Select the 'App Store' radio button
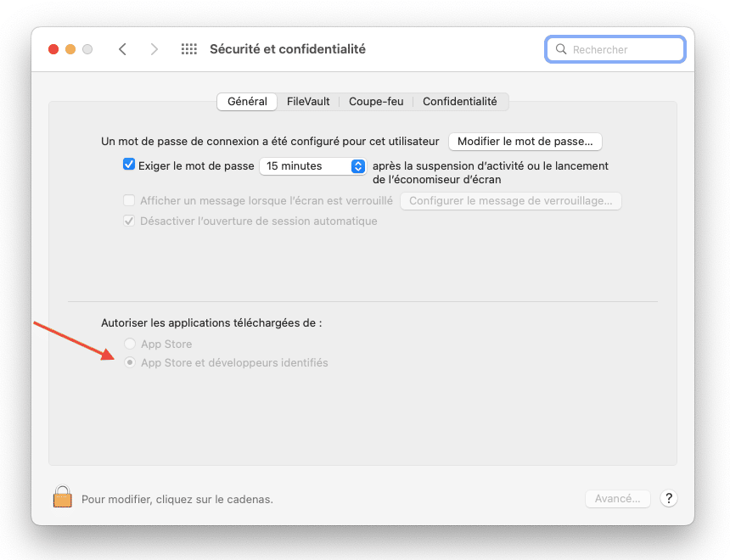Screen dimensions: 730x560 click(x=130, y=344)
